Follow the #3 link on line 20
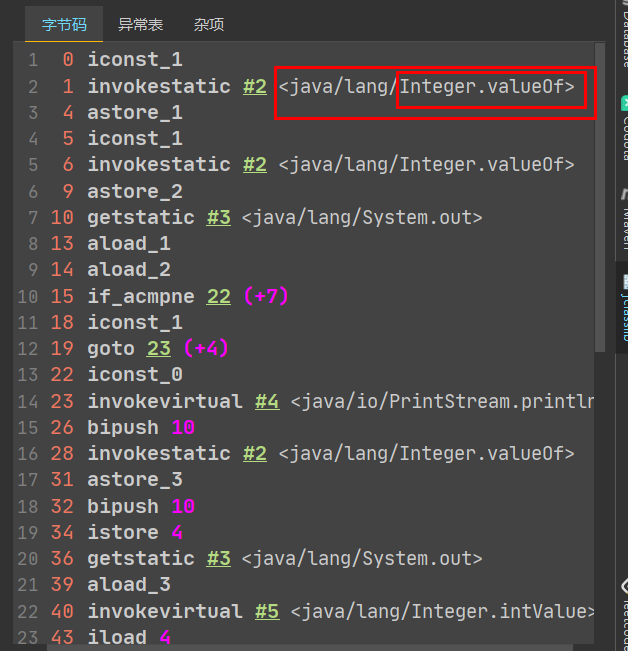 [x=219, y=558]
